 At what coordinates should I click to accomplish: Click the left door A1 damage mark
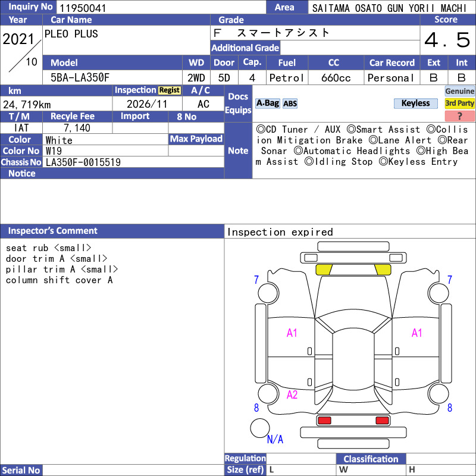[292, 333]
